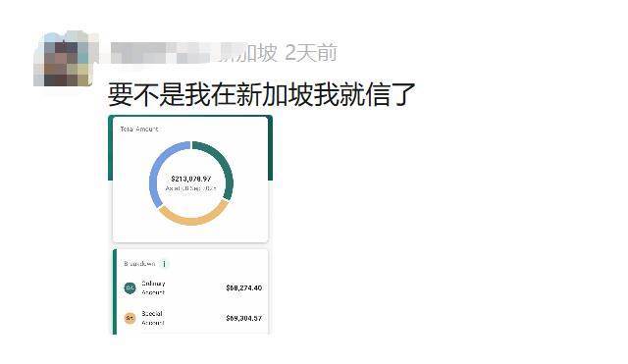Click the total "$213,078.97" in the donut chart

191,179
